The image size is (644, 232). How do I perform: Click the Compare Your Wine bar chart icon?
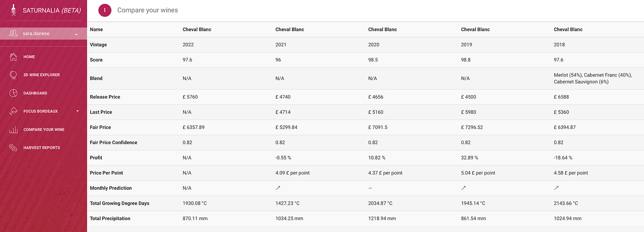(14, 129)
